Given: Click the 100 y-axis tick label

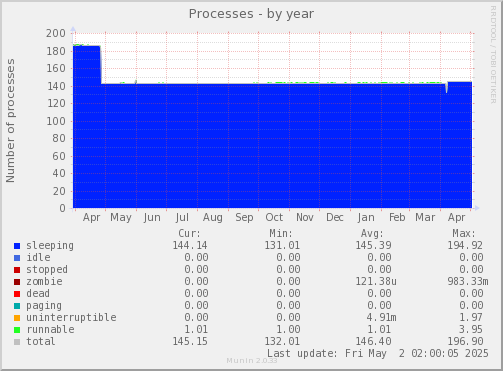Looking at the screenshot, I should point(56,121).
